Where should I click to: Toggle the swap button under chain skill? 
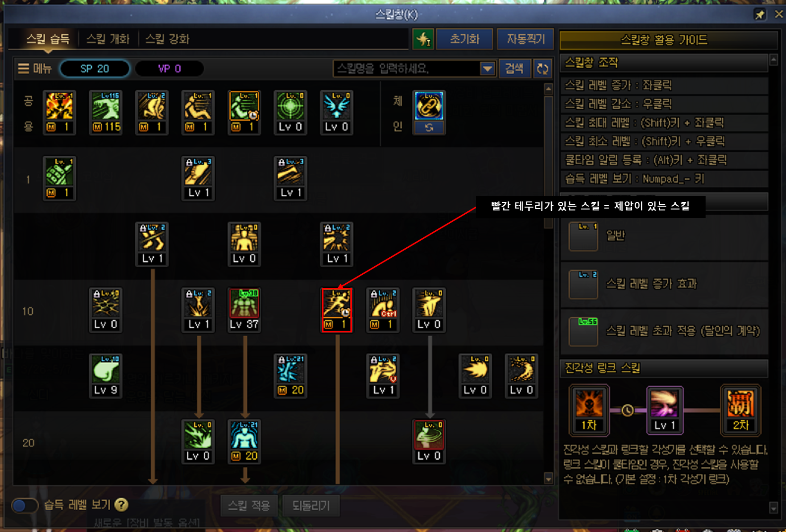[x=428, y=128]
